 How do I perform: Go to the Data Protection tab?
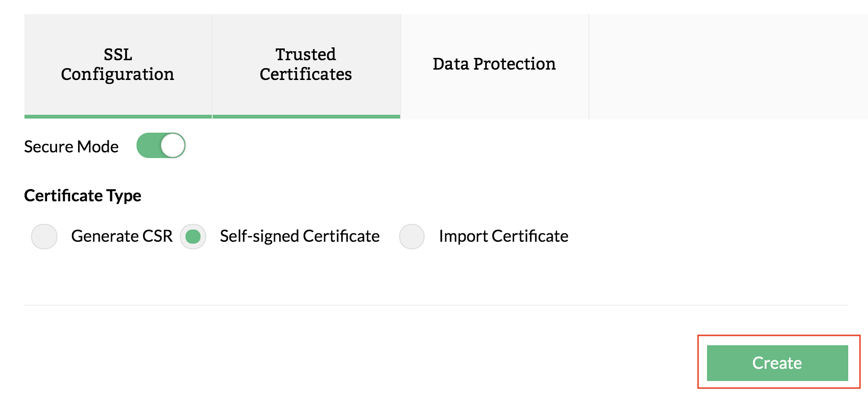coord(494,64)
